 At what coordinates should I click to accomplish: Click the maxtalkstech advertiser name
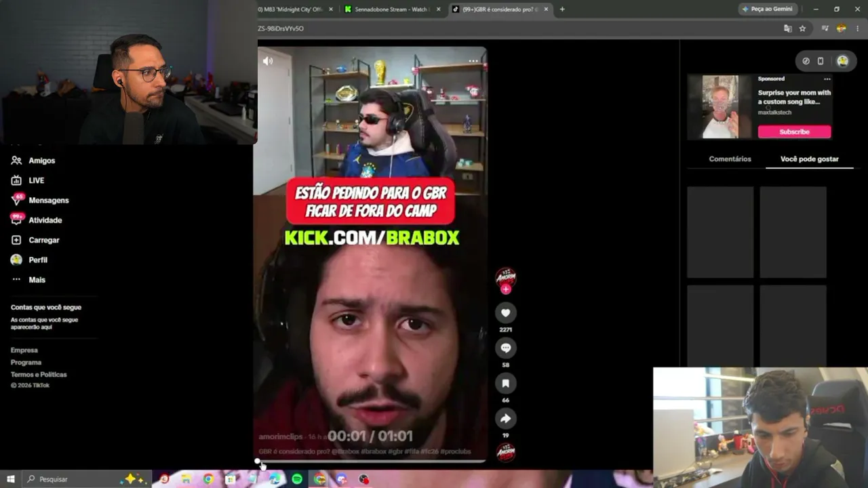774,113
